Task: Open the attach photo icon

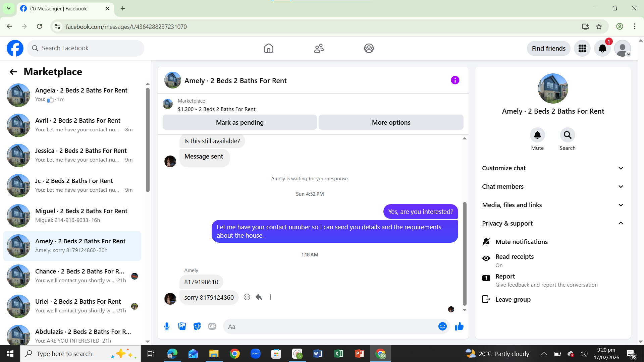Action: point(182,326)
